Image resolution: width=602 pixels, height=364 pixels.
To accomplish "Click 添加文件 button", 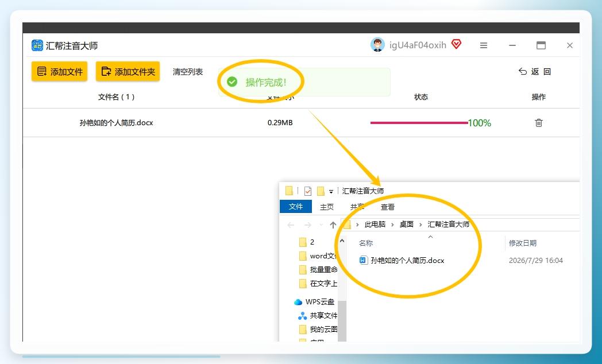I will pos(60,71).
